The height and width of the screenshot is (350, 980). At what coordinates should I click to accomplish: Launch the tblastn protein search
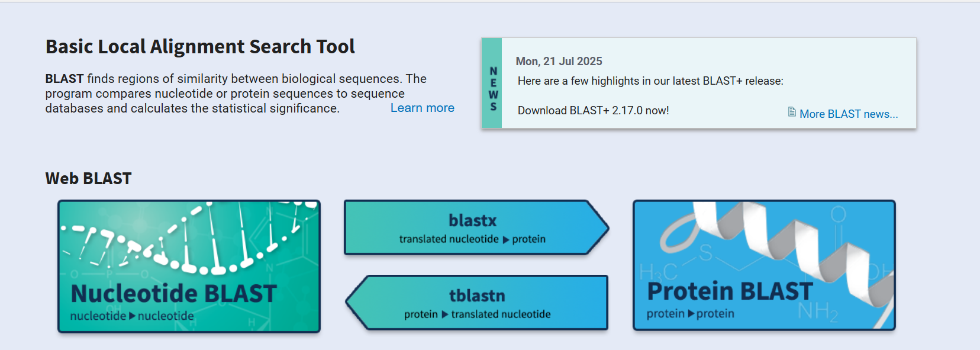click(479, 302)
